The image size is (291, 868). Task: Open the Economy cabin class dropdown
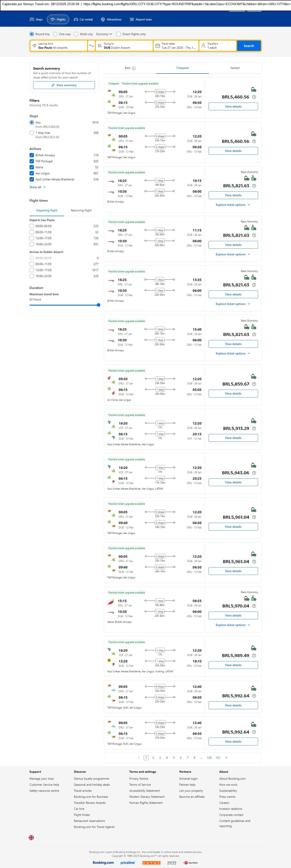pyautogui.click(x=104, y=34)
